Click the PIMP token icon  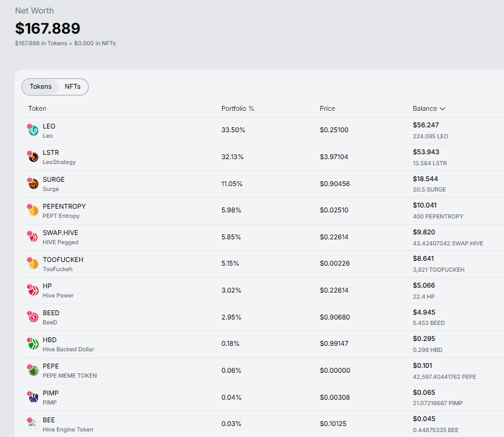pyautogui.click(x=33, y=397)
